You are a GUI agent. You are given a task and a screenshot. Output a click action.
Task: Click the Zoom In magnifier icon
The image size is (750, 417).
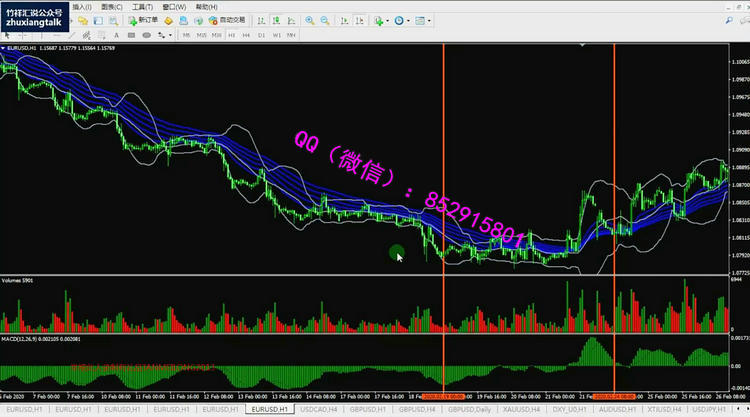[x=310, y=20]
